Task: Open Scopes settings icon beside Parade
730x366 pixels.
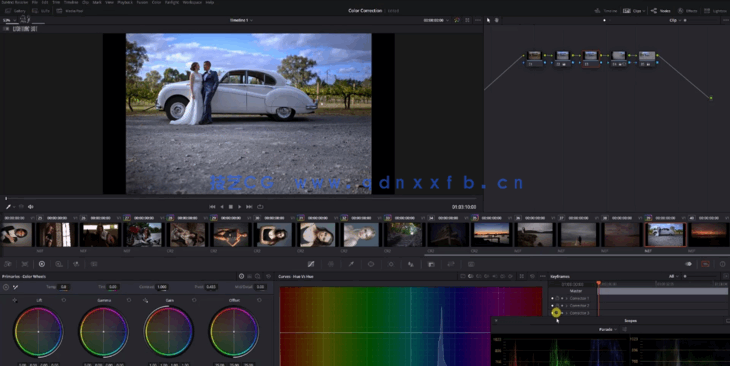Action: click(x=624, y=329)
